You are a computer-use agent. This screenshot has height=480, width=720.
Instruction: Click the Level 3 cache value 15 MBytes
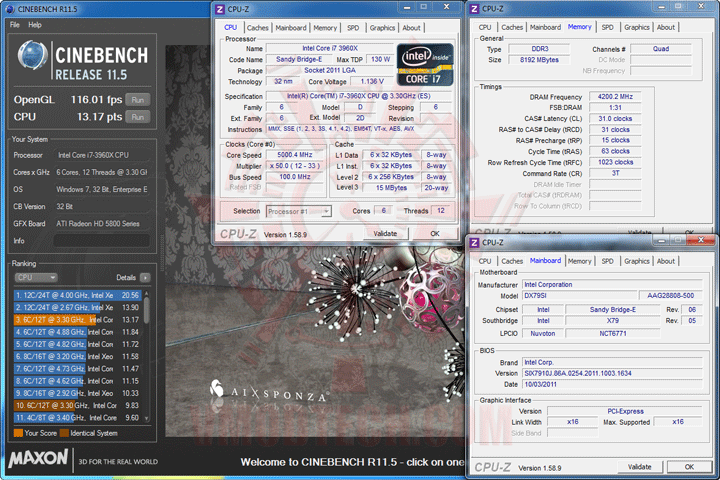point(391,187)
